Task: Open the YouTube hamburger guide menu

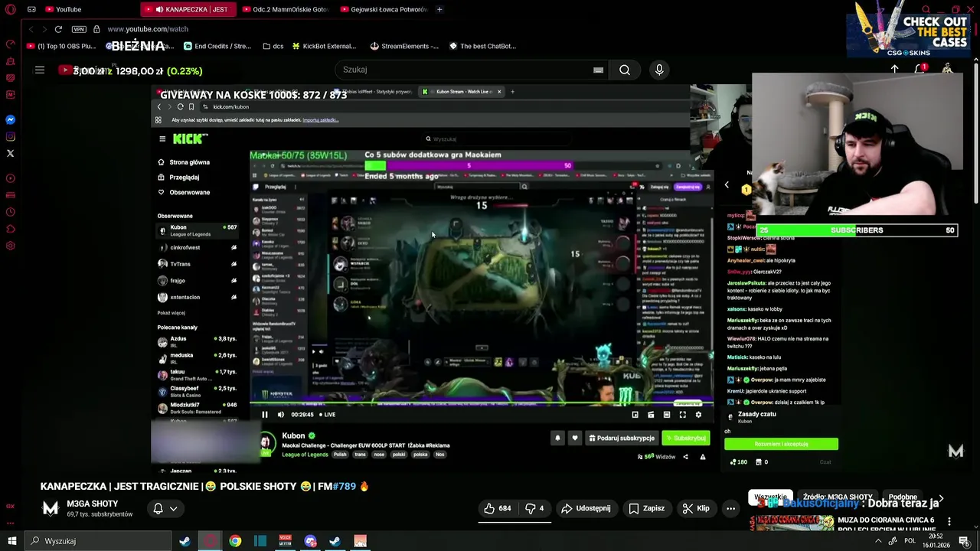Action: 40,70
